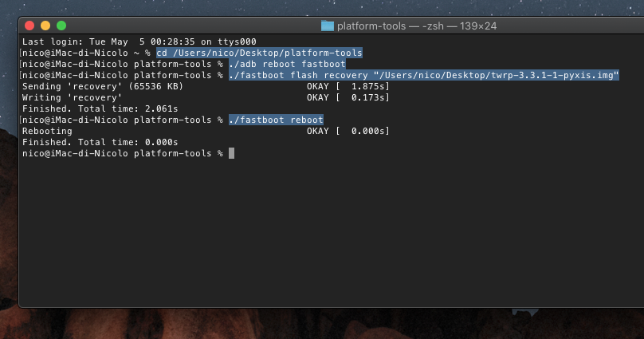Click the 'OKAY [ 1.875s]' status text

point(348,86)
